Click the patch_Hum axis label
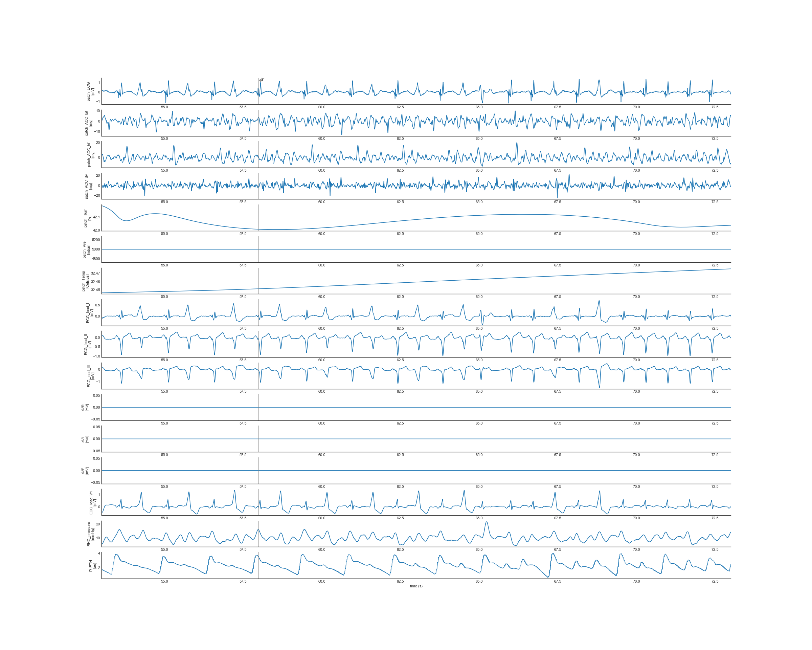 (87, 218)
